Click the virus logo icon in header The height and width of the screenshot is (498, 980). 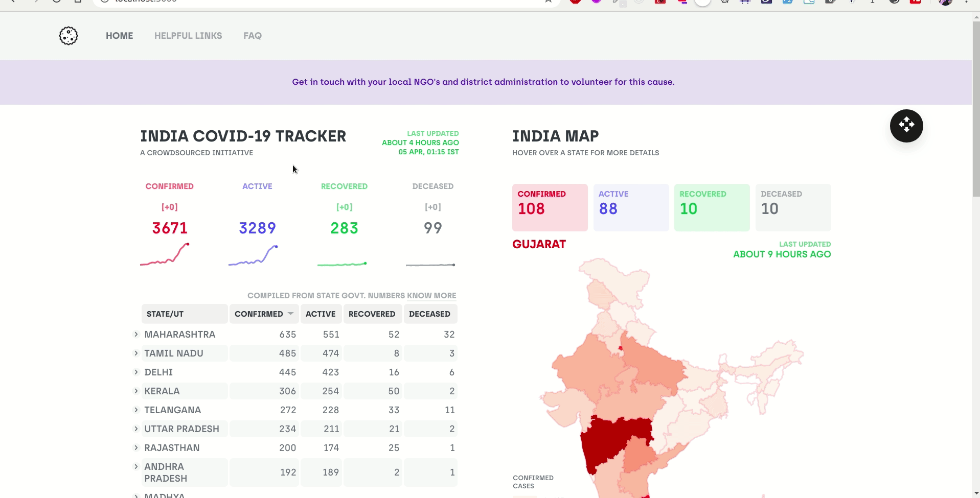click(x=69, y=36)
